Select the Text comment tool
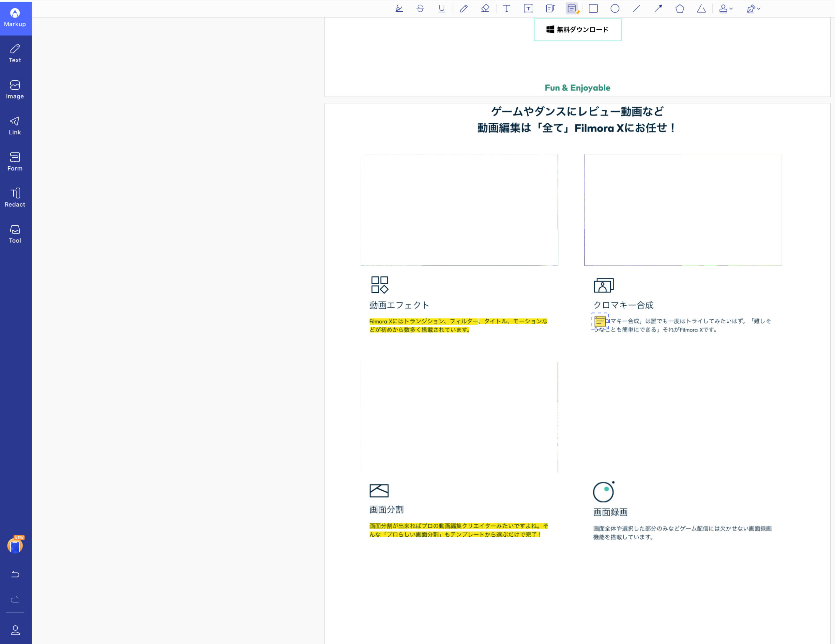The height and width of the screenshot is (644, 835). pyautogui.click(x=507, y=8)
